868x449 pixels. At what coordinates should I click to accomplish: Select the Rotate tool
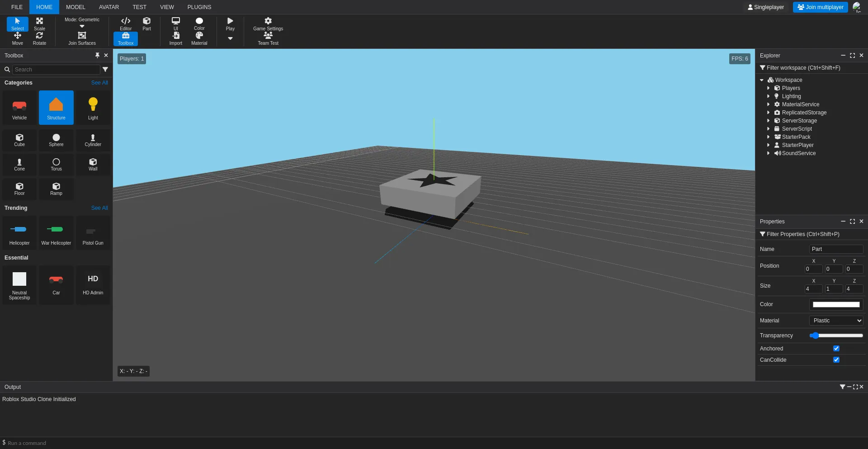pos(40,38)
